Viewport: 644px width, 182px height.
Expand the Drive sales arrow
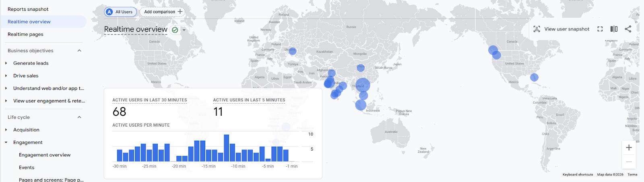(6, 76)
